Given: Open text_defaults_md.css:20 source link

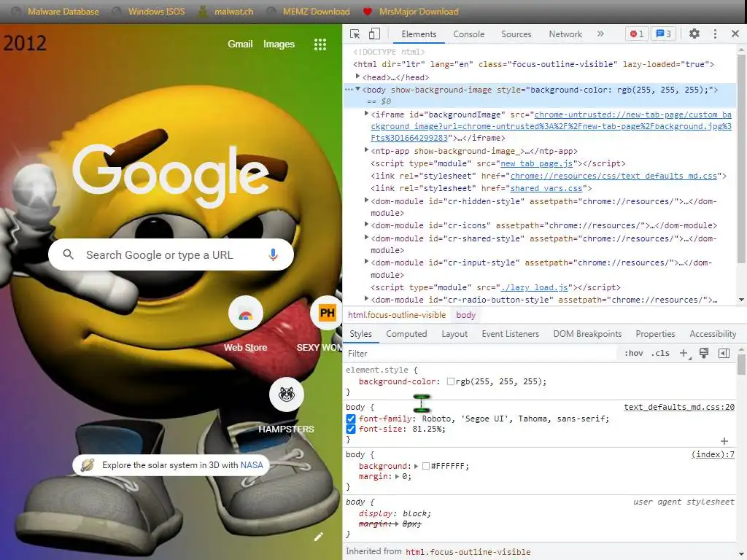Looking at the screenshot, I should pyautogui.click(x=679, y=407).
